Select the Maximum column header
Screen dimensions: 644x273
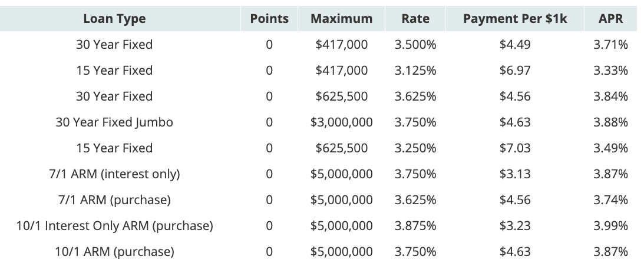pos(341,19)
